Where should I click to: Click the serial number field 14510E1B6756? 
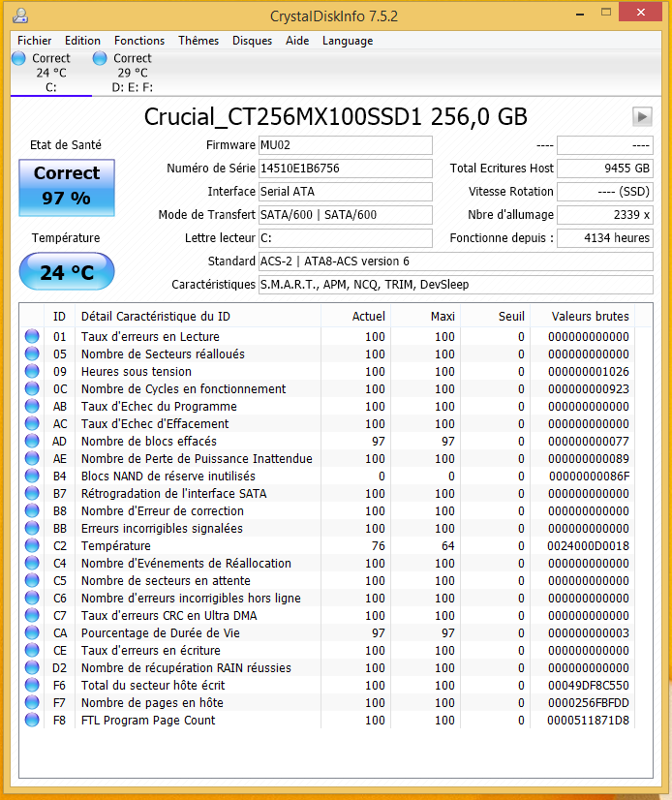[346, 169]
